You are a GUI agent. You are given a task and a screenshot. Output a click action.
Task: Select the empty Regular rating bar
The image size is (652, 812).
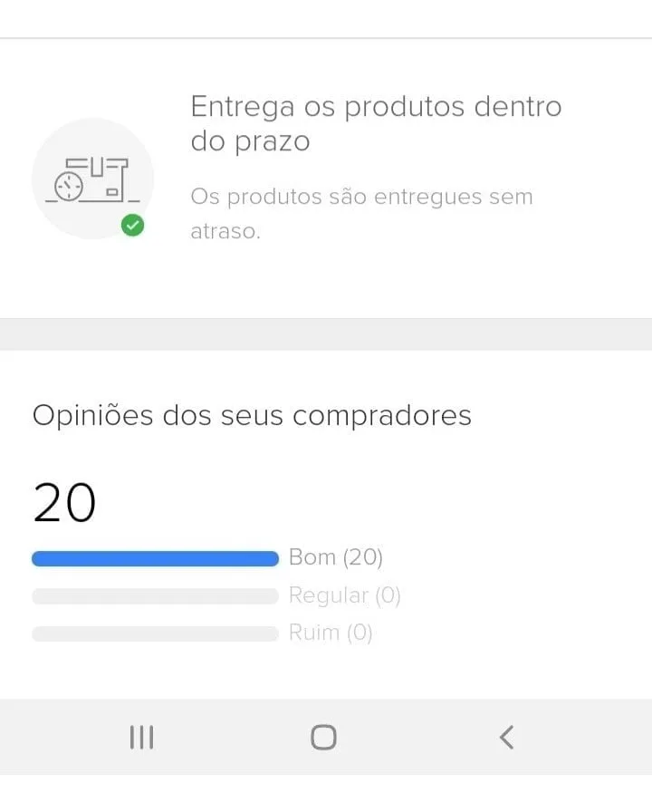[155, 596]
